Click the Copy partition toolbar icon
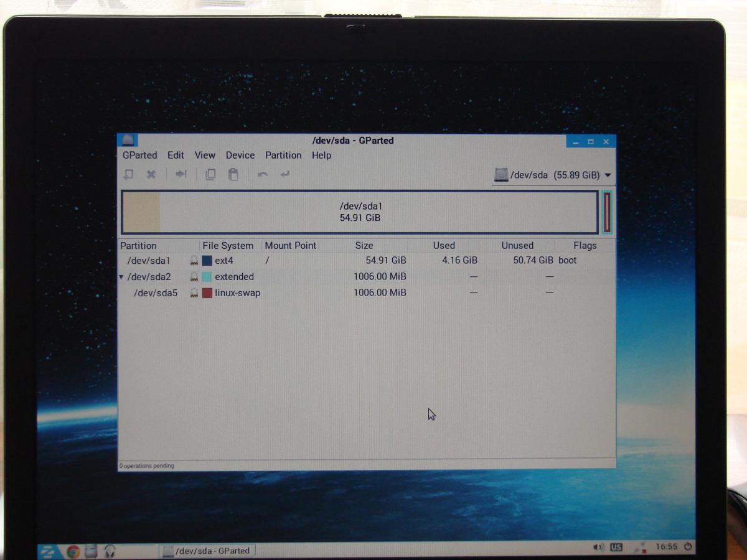Image resolution: width=747 pixels, height=560 pixels. [x=210, y=175]
